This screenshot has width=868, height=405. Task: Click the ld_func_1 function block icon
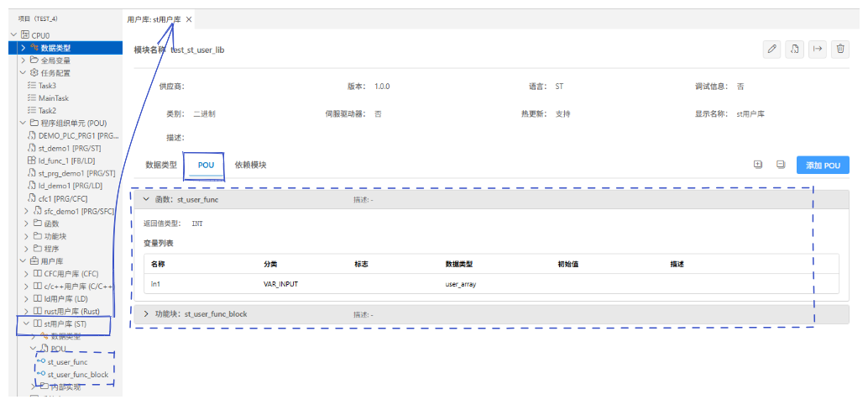tap(32, 160)
